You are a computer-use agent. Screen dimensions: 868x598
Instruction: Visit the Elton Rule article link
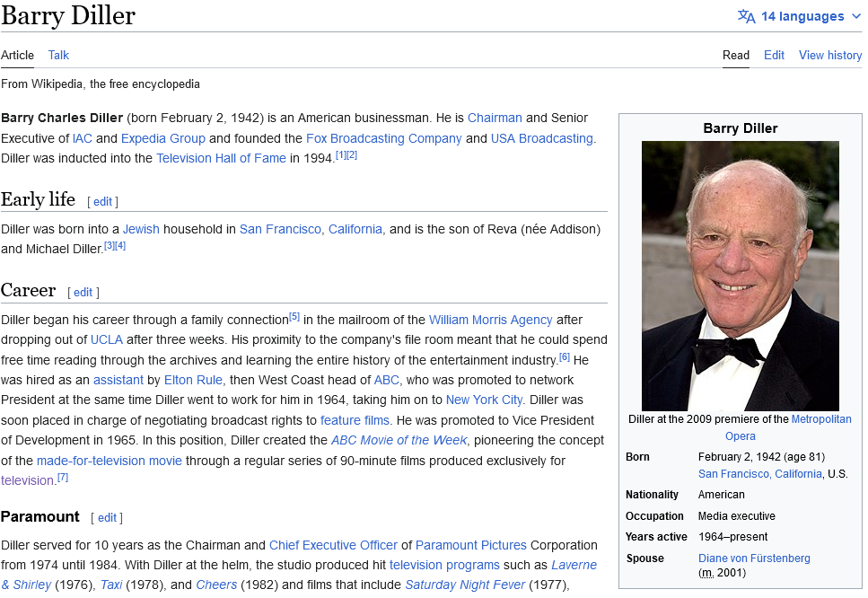click(x=193, y=381)
